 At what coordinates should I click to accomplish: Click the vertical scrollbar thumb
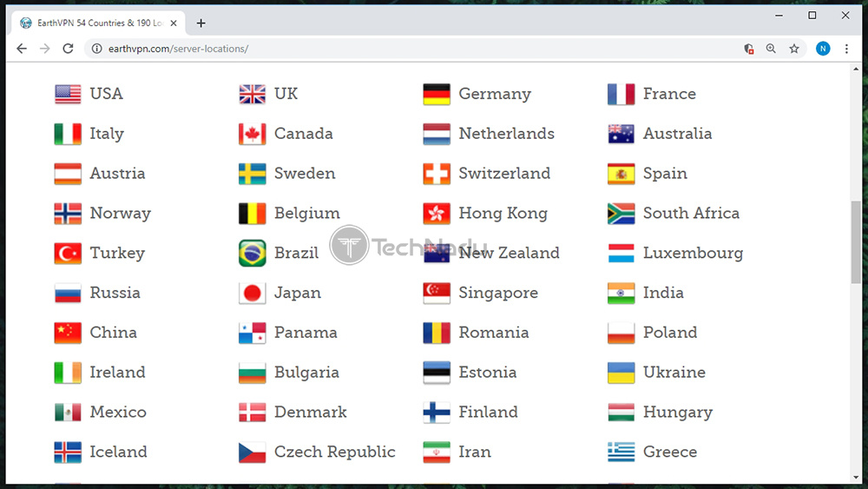[x=856, y=242]
